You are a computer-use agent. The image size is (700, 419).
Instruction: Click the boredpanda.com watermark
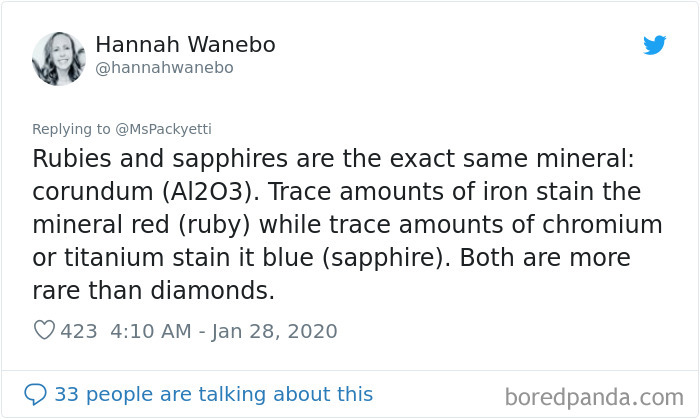(594, 397)
